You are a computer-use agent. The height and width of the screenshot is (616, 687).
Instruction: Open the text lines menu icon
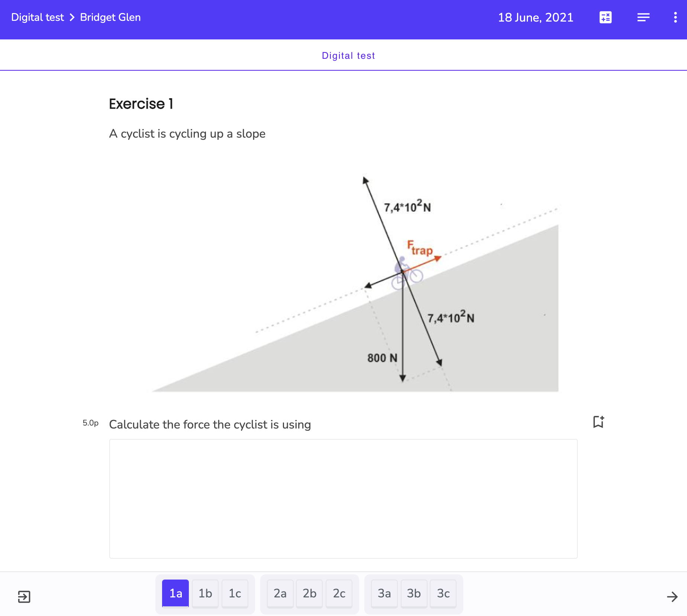coord(643,17)
